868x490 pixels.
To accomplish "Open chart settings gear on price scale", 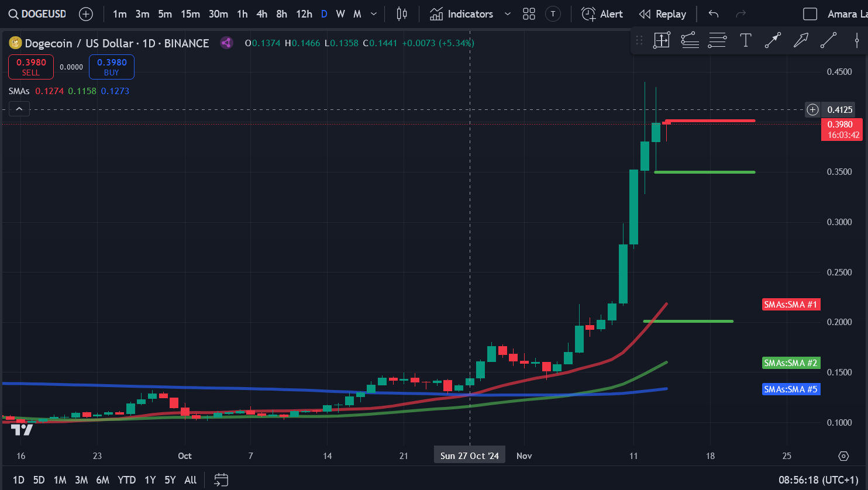I will 843,456.
